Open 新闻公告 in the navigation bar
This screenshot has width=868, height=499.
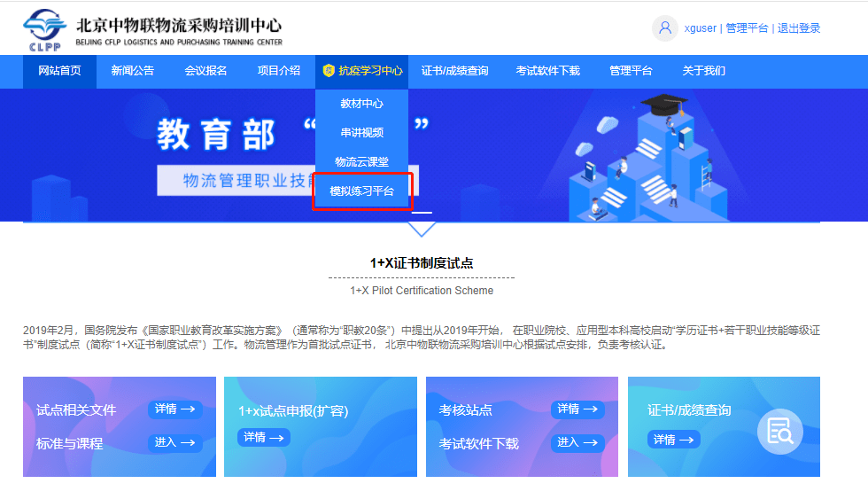[x=132, y=71]
